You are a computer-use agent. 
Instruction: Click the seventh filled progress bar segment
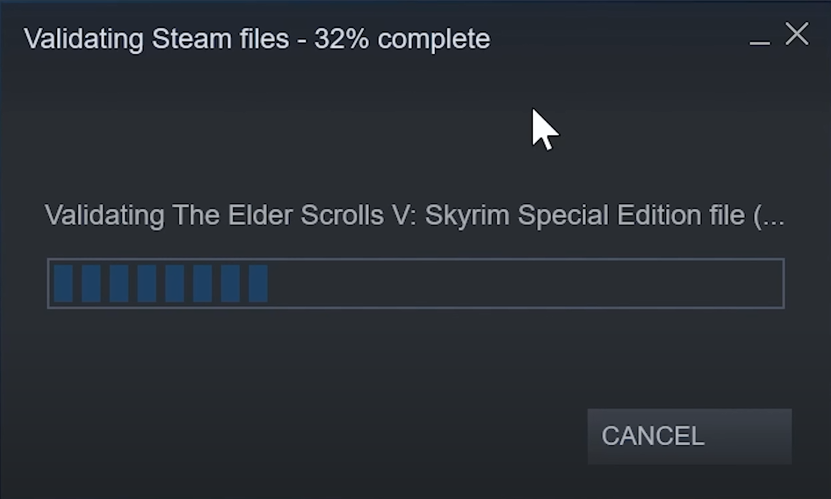click(x=231, y=284)
